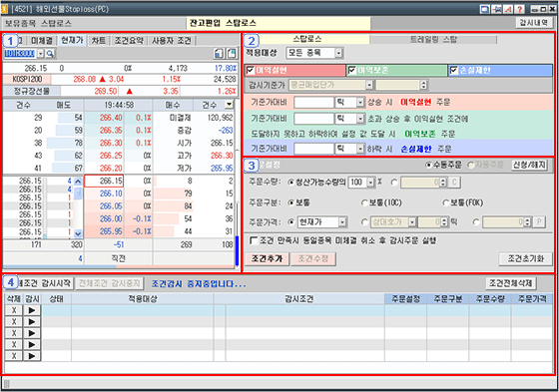Click the 조건추가 button
Viewport: 559px width, 392px height.
coord(268,258)
